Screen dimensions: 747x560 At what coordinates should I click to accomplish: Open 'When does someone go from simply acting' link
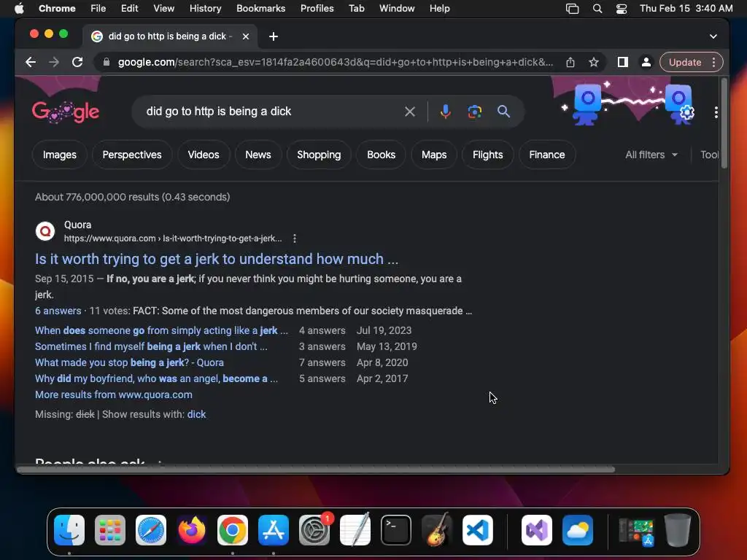point(161,330)
